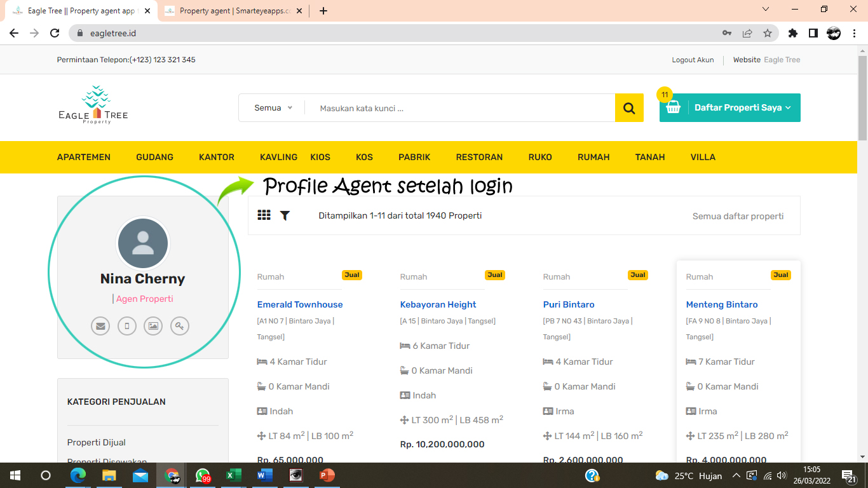Click the envelope icon under Nina Cherny
The image size is (868, 488).
click(x=100, y=326)
